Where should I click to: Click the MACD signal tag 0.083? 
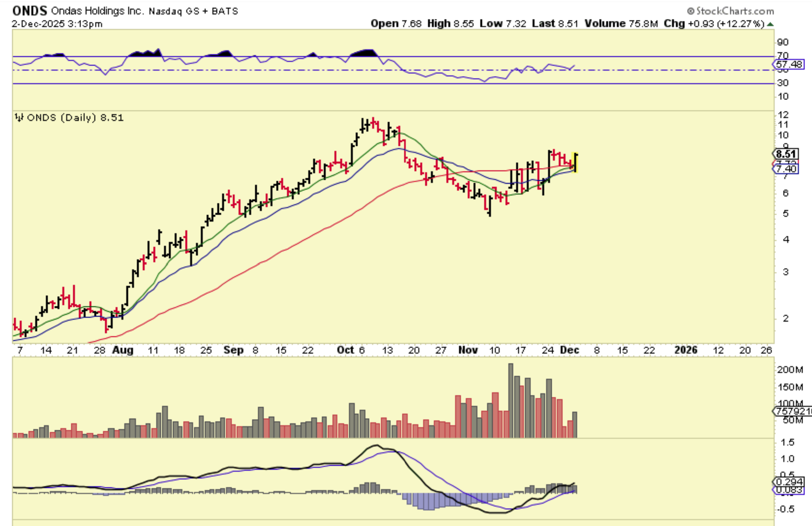pyautogui.click(x=789, y=490)
